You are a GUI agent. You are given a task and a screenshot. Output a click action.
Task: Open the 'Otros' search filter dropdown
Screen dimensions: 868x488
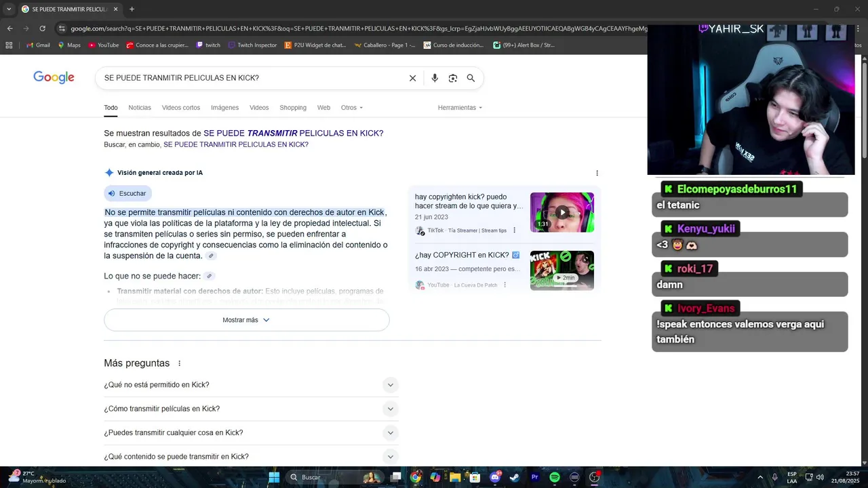352,108
